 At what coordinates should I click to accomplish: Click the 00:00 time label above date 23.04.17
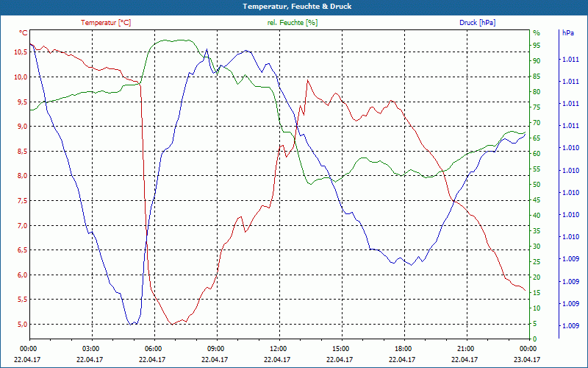point(528,349)
